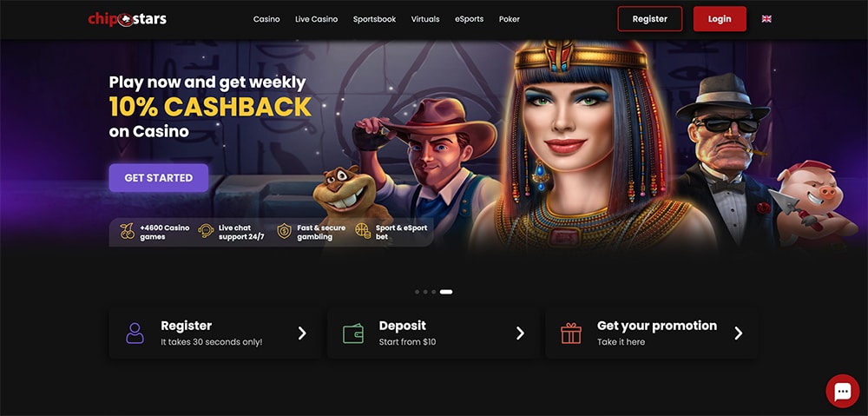Click the purple user Register icon
Image resolution: width=868 pixels, height=416 pixels.
(135, 333)
